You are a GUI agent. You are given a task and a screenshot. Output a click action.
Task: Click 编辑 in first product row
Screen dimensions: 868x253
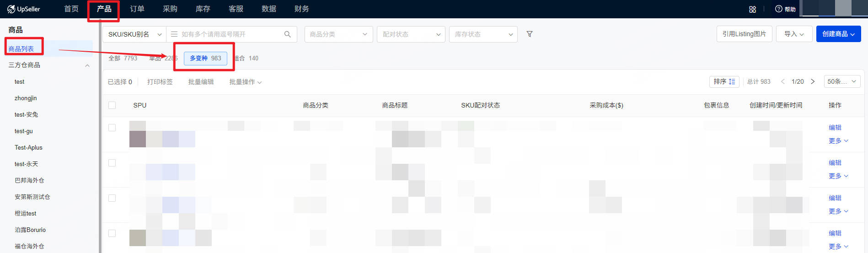(835, 128)
